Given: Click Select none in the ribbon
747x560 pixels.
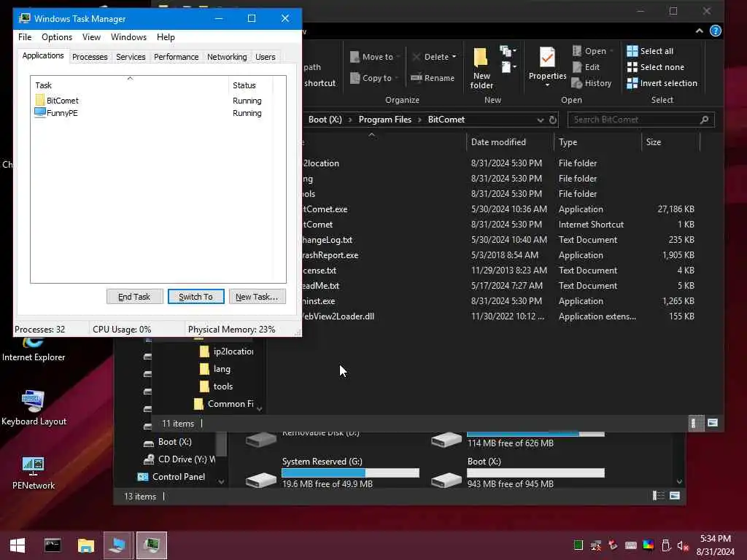Looking at the screenshot, I should [655, 67].
